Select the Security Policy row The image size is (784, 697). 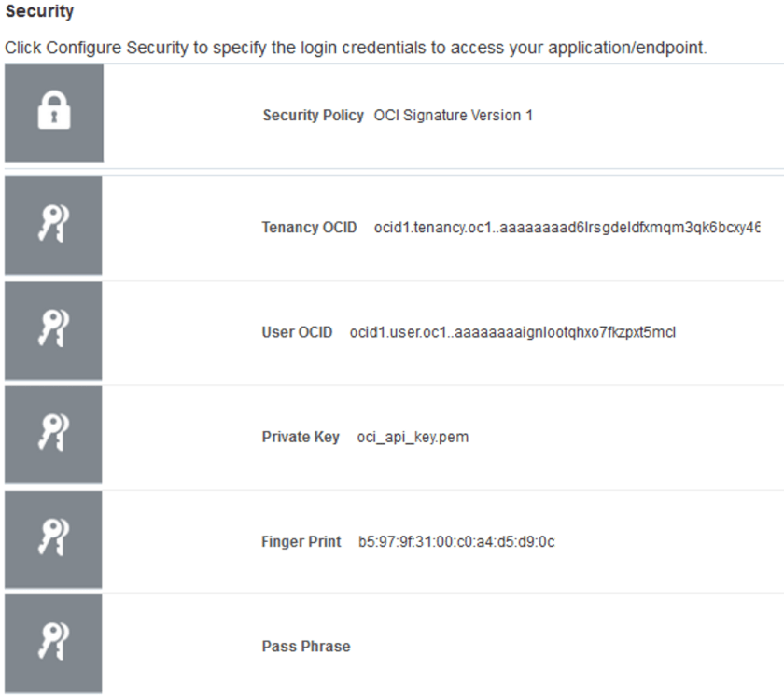coord(392,116)
